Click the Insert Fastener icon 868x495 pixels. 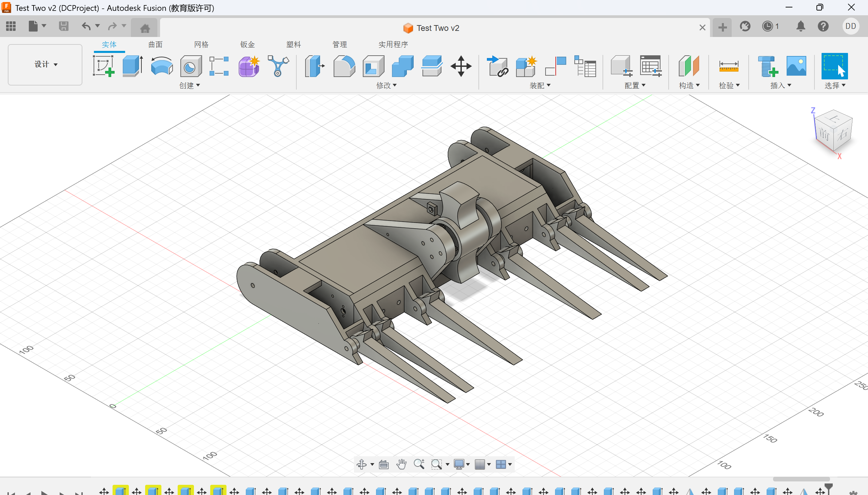[768, 66]
